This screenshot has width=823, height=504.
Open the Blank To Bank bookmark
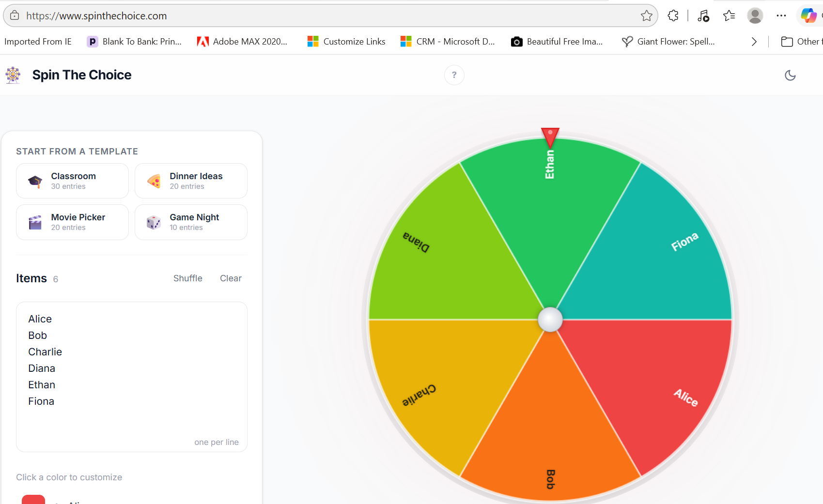click(x=134, y=42)
